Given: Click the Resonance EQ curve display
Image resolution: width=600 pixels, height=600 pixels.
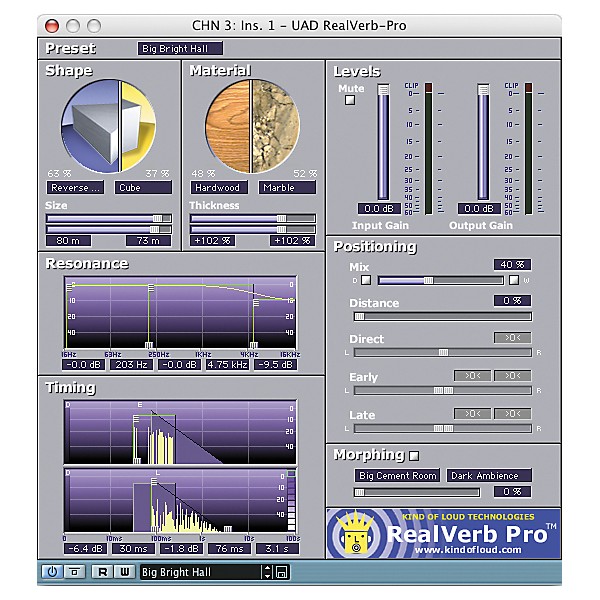Looking at the screenshot, I should pos(180,313).
